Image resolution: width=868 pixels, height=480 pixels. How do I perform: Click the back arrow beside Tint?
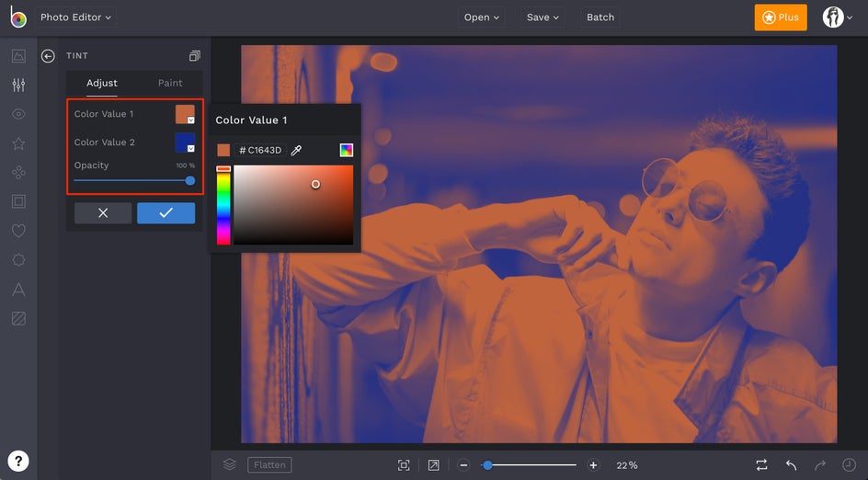pos(49,56)
